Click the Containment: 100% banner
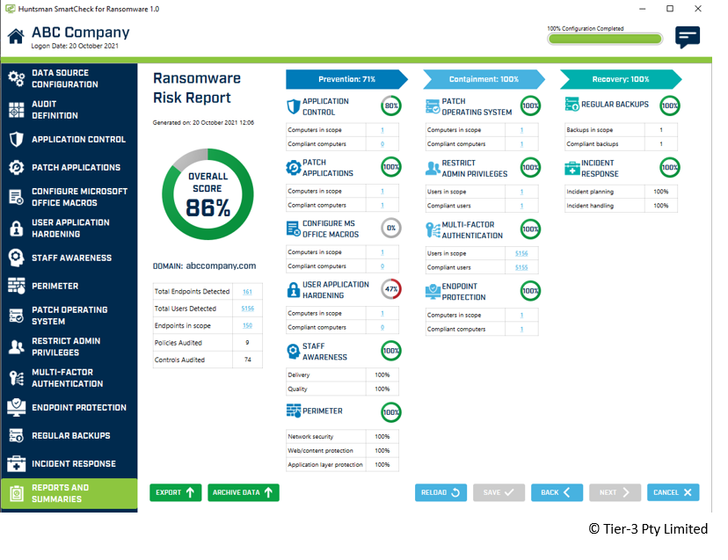 [x=484, y=79]
